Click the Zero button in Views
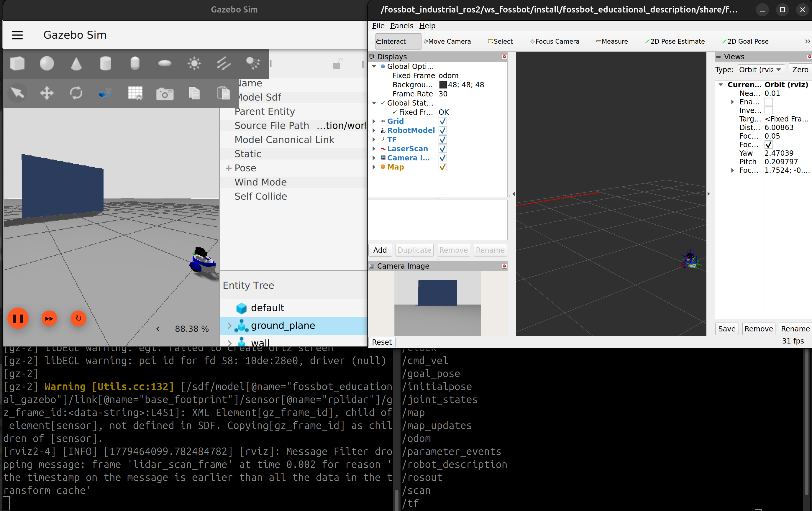Screen dimensions: 812x511 [800, 70]
